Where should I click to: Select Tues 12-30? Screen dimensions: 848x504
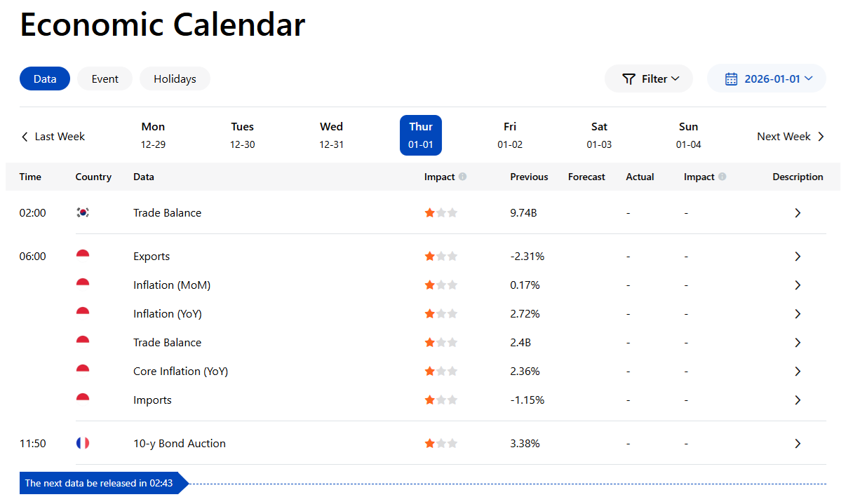tap(242, 135)
